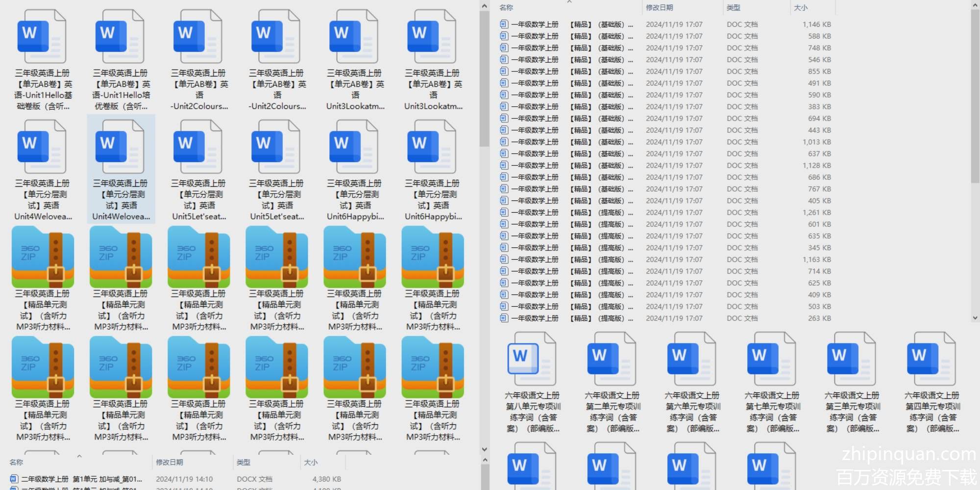Click the document icon in the 263 KB row
980x490 pixels.
pyautogui.click(x=504, y=318)
